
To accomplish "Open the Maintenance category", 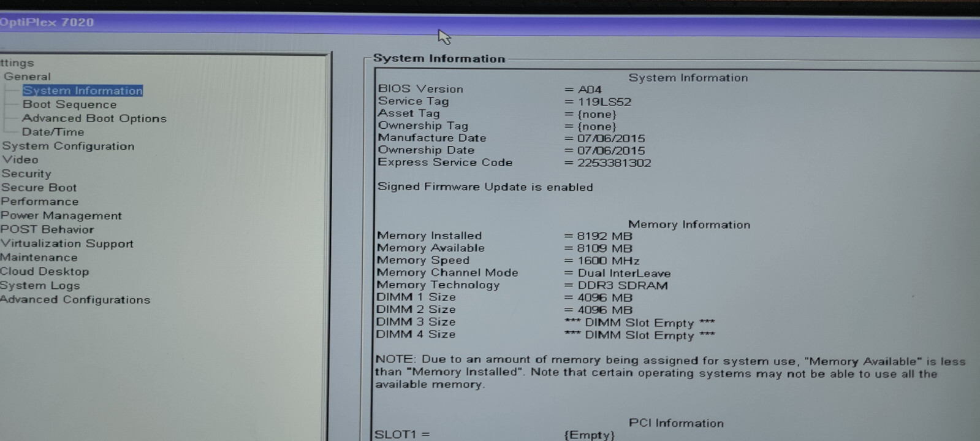I will [39, 258].
